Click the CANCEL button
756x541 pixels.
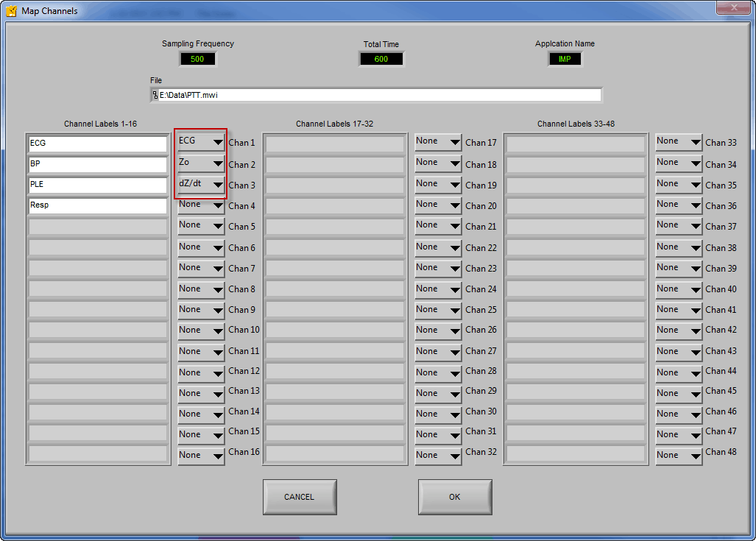[300, 497]
